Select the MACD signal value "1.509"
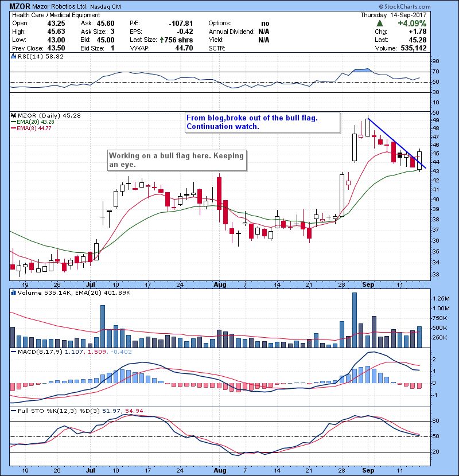This screenshot has height=476, width=459. coord(97,352)
